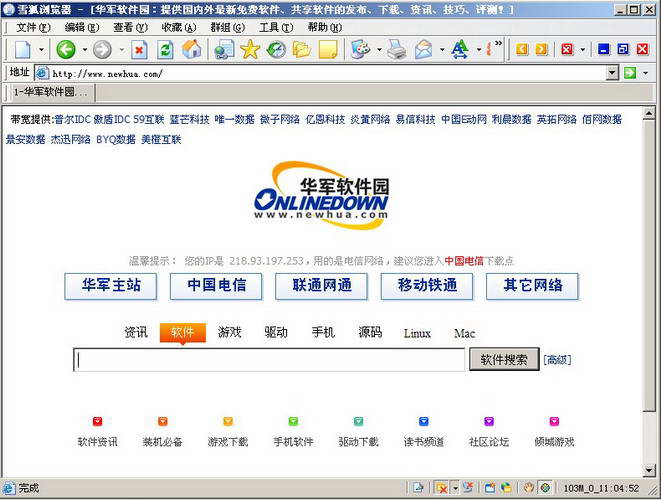Stop loading with the red X page icon

139,50
